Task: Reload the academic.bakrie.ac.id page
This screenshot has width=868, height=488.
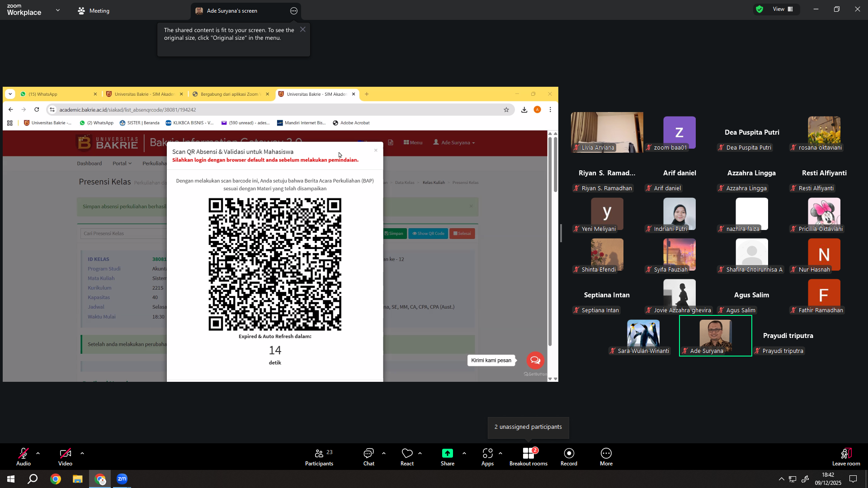Action: (37, 109)
